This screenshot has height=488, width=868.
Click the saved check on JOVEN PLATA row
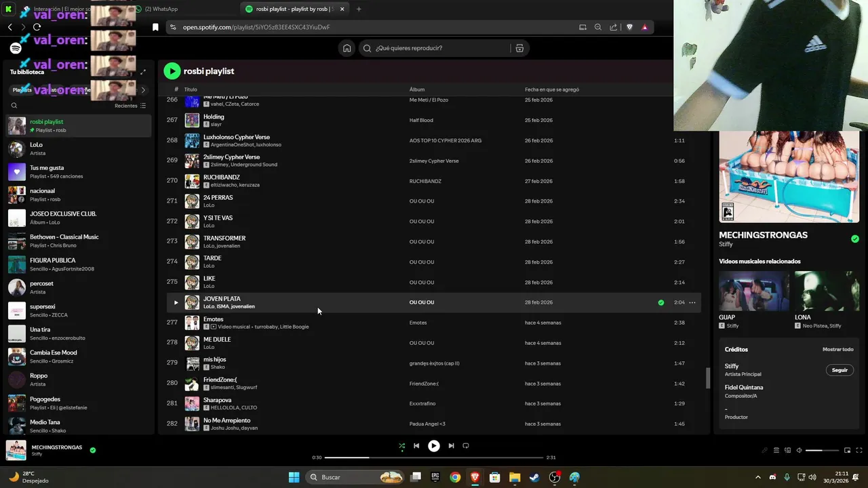tap(661, 302)
